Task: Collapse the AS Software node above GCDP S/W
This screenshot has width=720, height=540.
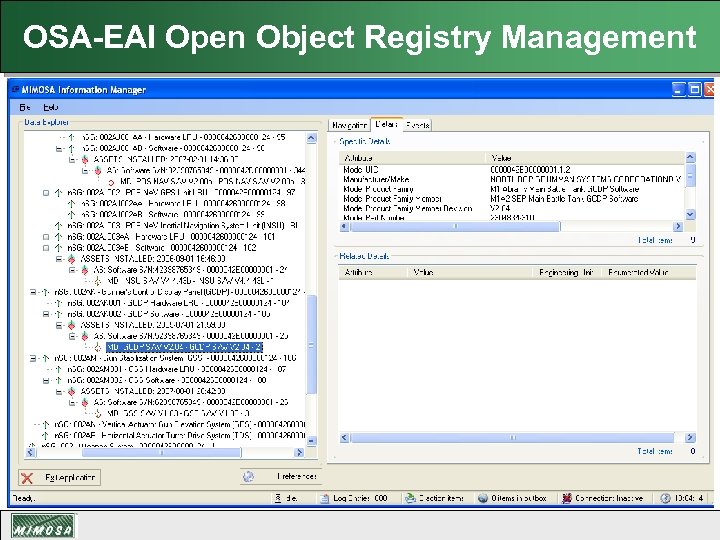Action: (x=72, y=336)
